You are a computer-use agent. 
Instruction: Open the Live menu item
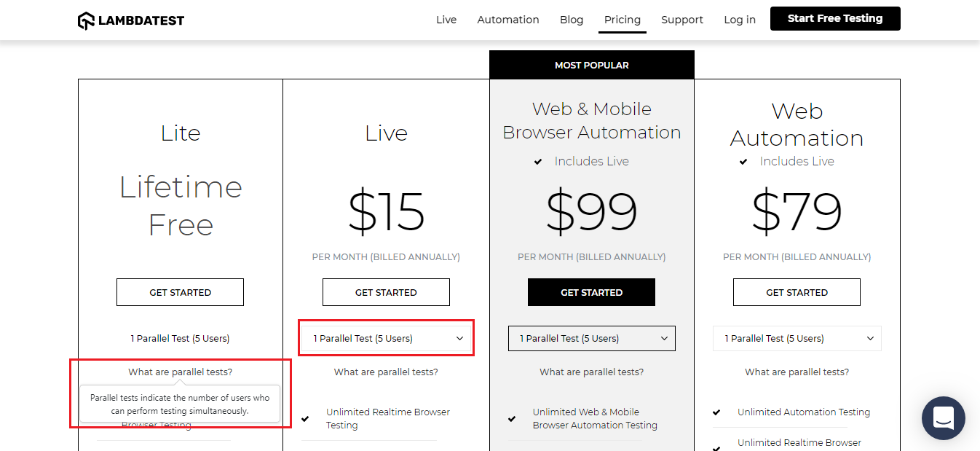point(446,20)
